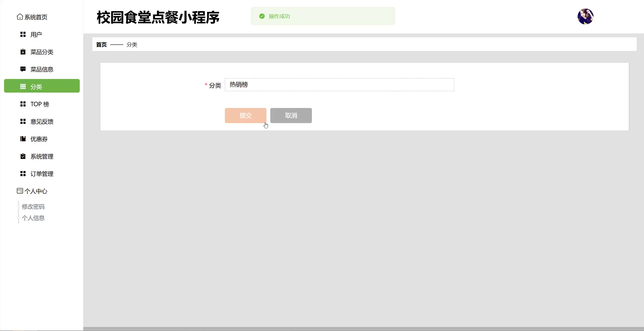Viewport: 644px width, 331px height.
Task: Click the user avatar photo at top right
Action: [x=585, y=16]
